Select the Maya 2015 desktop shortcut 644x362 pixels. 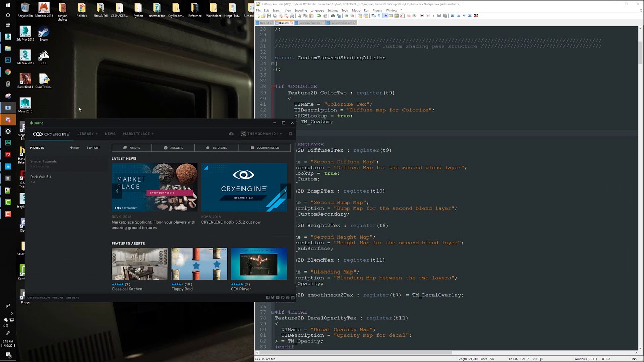[x=25, y=105]
